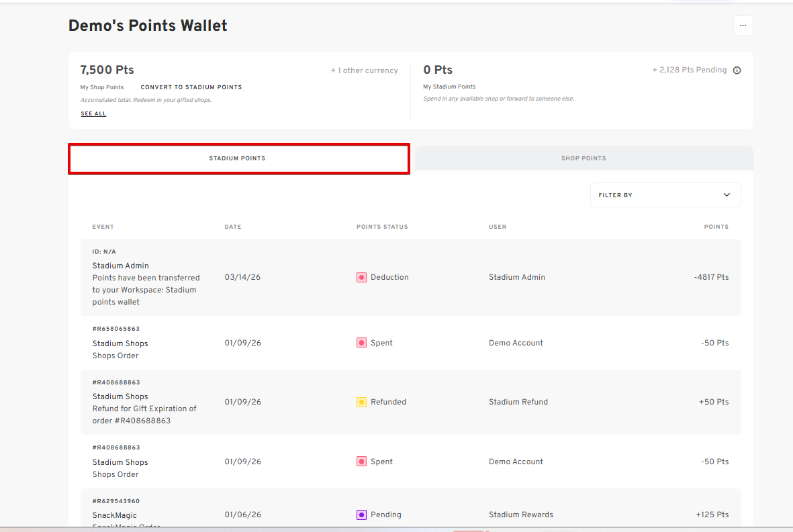Screen dimensions: 793x532
Task: Open the three-dot more options menu
Action: (743, 25)
